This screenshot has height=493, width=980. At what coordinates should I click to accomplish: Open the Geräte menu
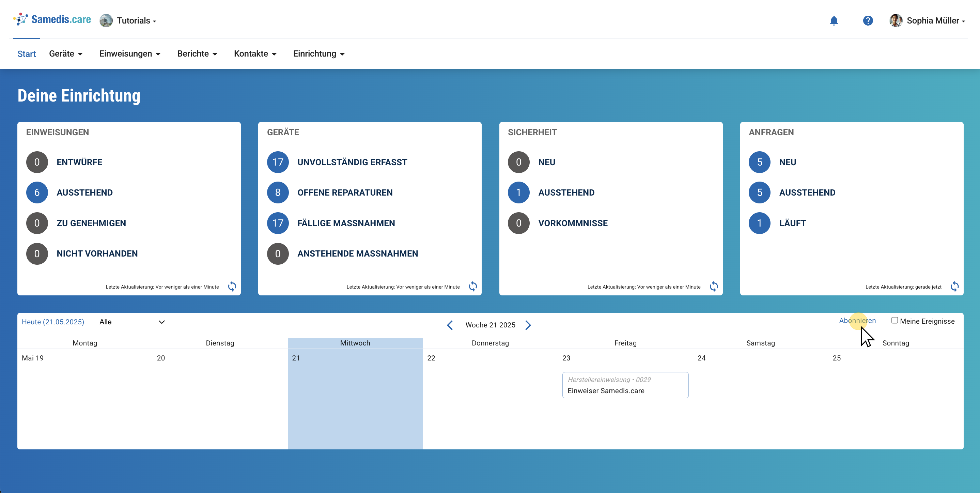tap(65, 53)
